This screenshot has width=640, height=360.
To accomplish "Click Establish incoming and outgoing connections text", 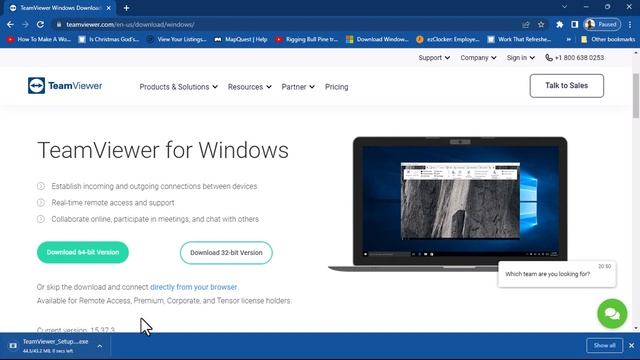I will pyautogui.click(x=154, y=186).
